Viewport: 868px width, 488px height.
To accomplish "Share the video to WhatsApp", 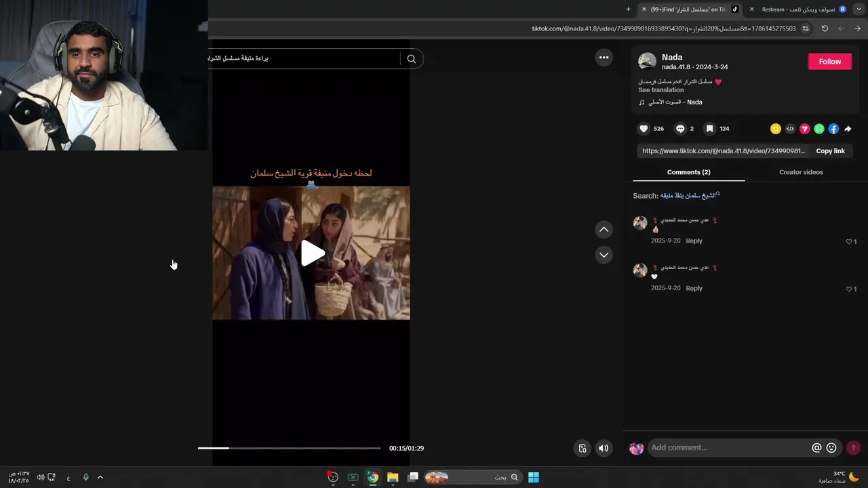I will [819, 129].
